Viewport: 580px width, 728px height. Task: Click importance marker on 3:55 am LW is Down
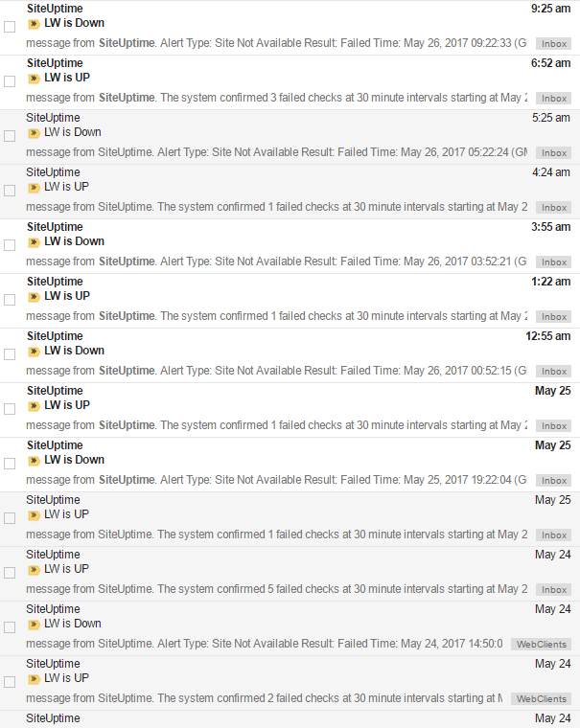pos(34,242)
